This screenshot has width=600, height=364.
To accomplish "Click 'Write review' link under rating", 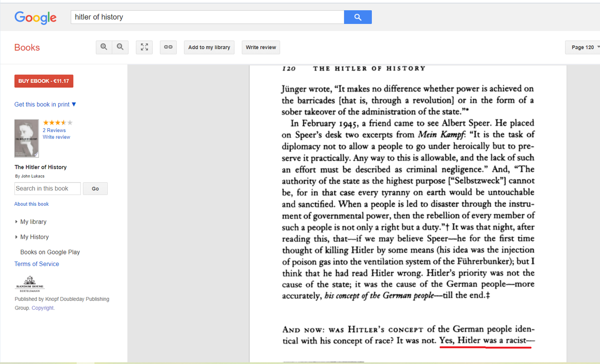I will (56, 137).
